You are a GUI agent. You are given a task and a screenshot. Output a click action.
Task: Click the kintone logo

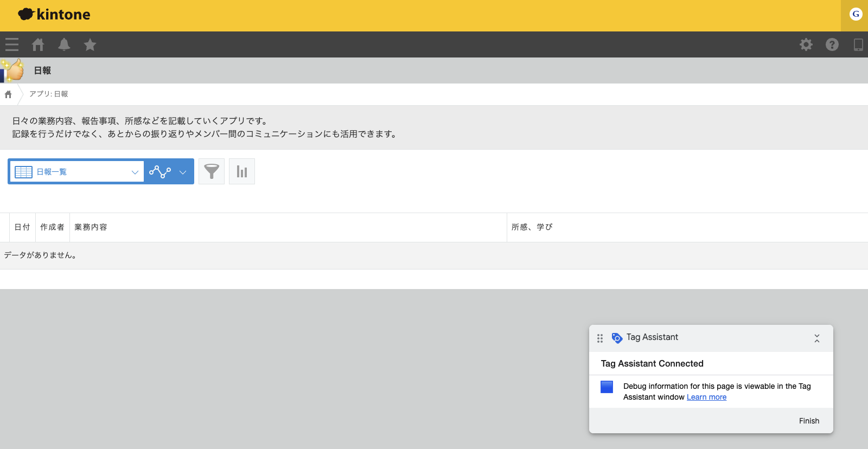[x=54, y=15]
